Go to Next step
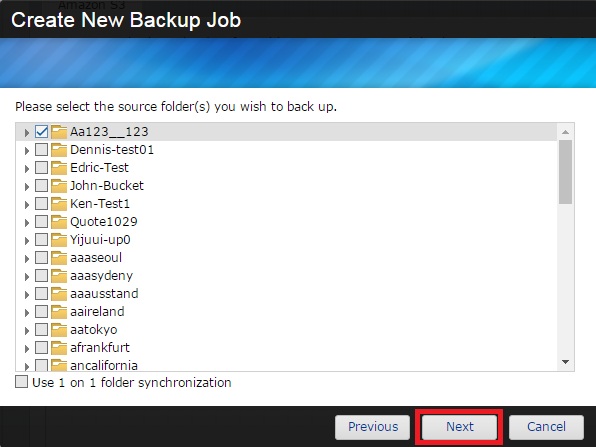The image size is (596, 447). 460,426
